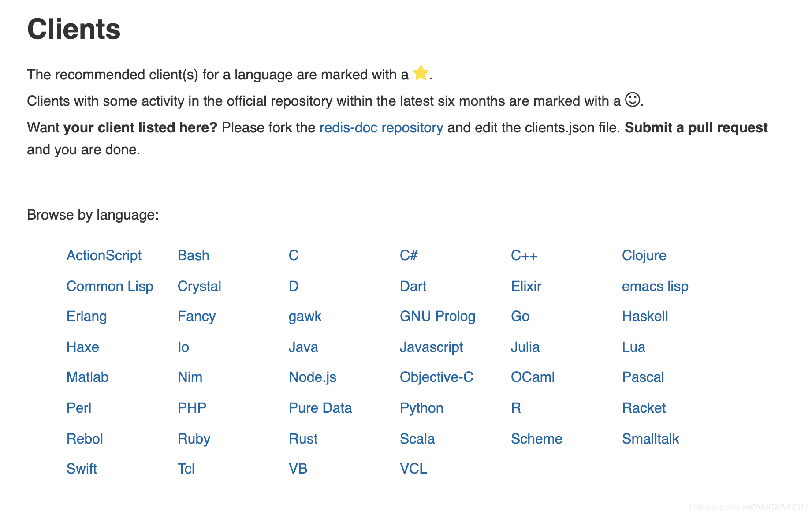Viewport: 812px width, 515px height.
Task: Go to Julia clients
Action: pyautogui.click(x=525, y=347)
